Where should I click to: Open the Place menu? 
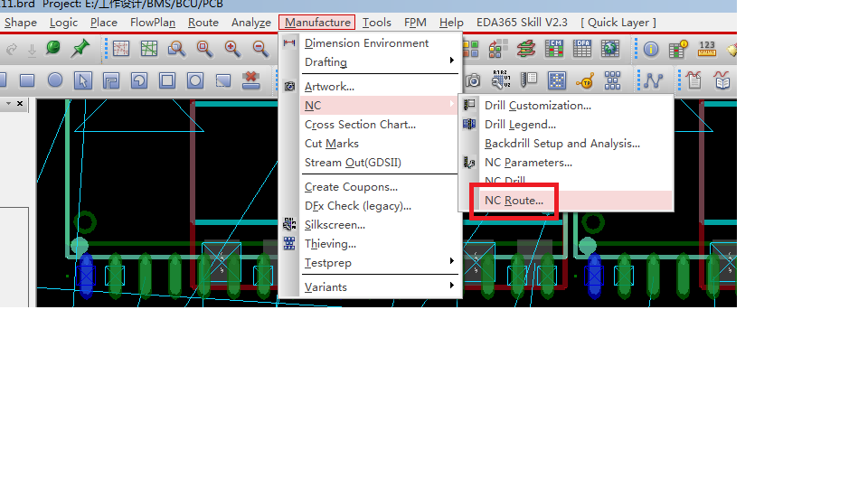(103, 23)
